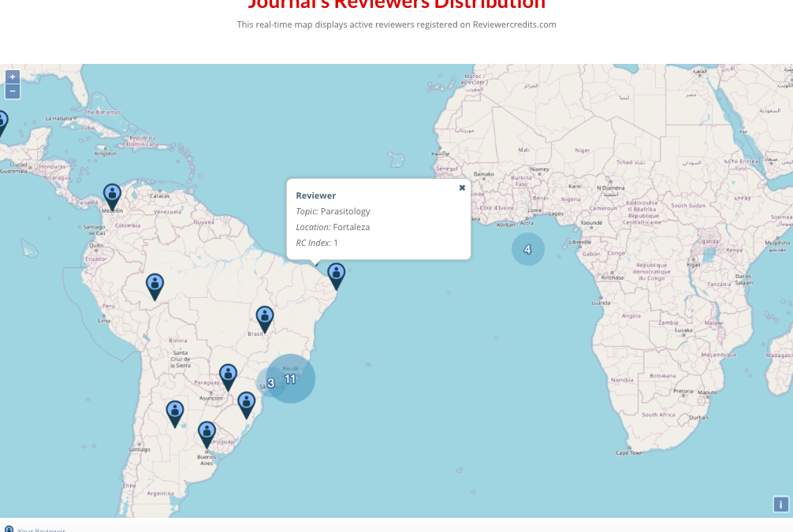
Task: Click the 'Mali' map label
Action: 524,151
